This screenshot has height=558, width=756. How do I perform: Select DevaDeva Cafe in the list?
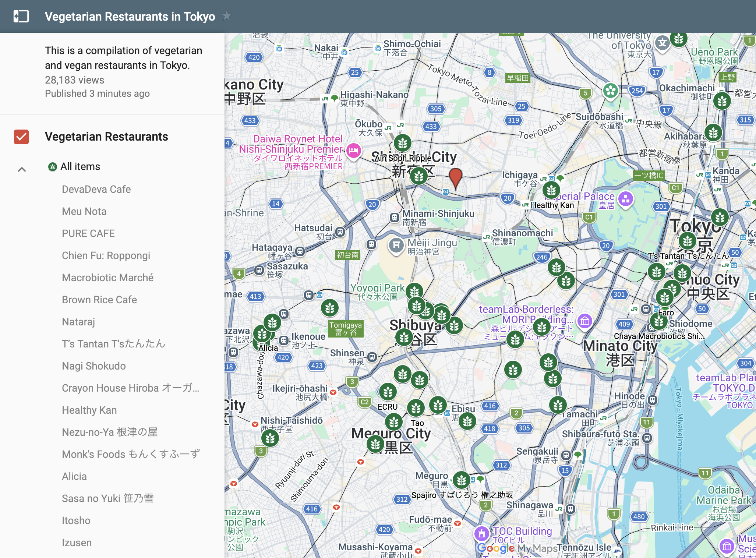coord(96,189)
